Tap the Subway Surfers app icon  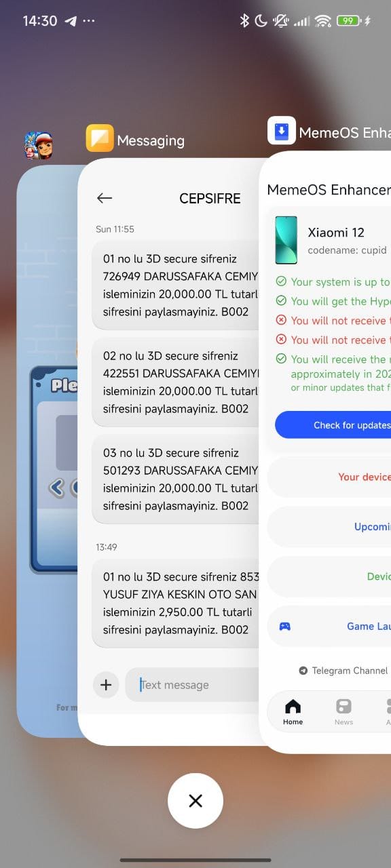39,145
